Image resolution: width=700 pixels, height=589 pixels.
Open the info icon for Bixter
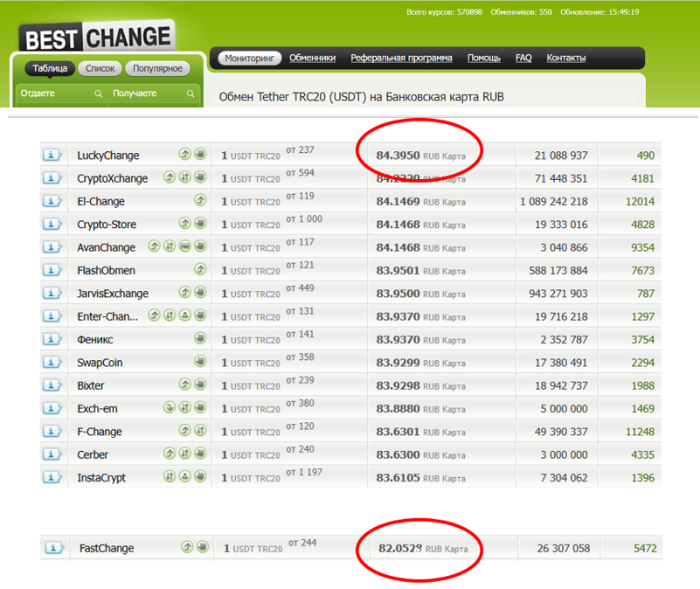click(x=52, y=385)
